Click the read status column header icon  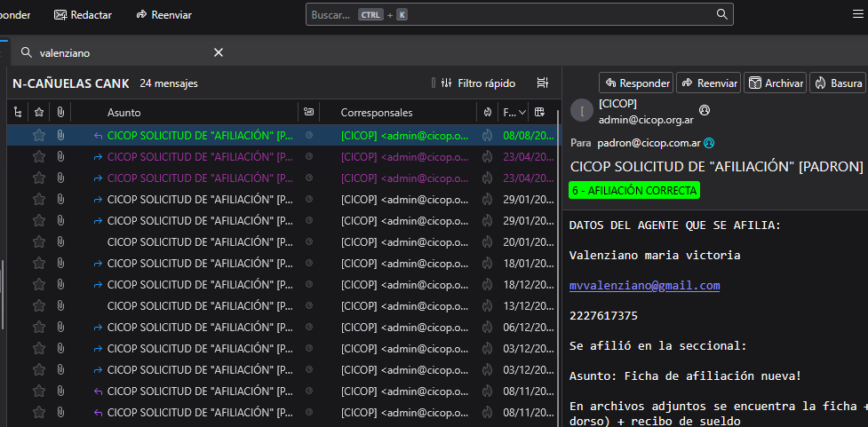point(308,113)
